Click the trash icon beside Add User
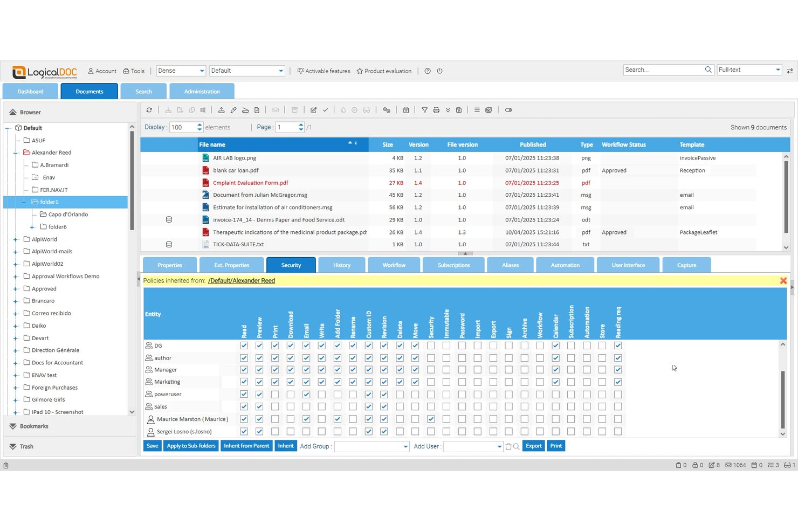798x532 pixels. pos(508,446)
